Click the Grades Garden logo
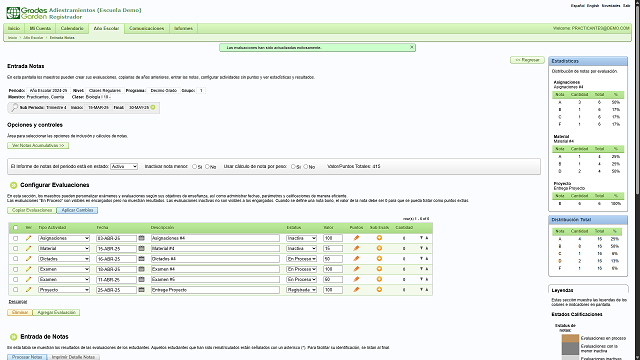 (x=27, y=13)
